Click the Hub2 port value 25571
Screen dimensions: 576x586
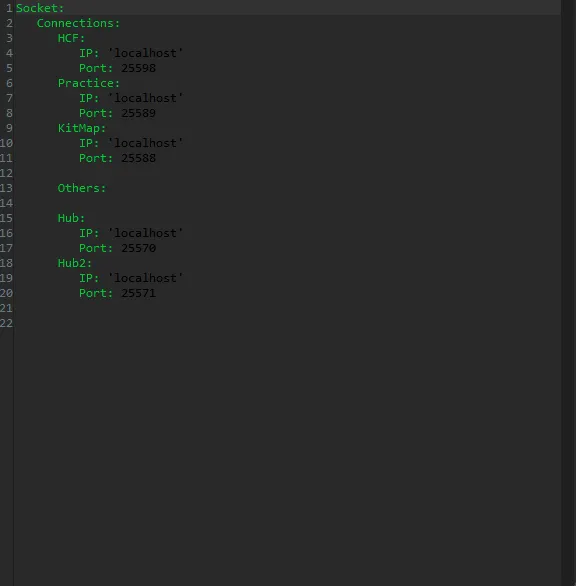pos(138,293)
